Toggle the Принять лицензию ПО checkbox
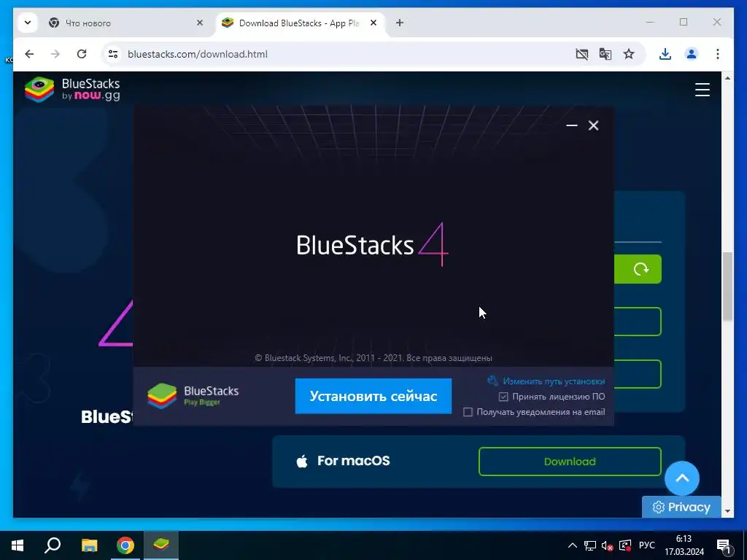 pyautogui.click(x=503, y=397)
